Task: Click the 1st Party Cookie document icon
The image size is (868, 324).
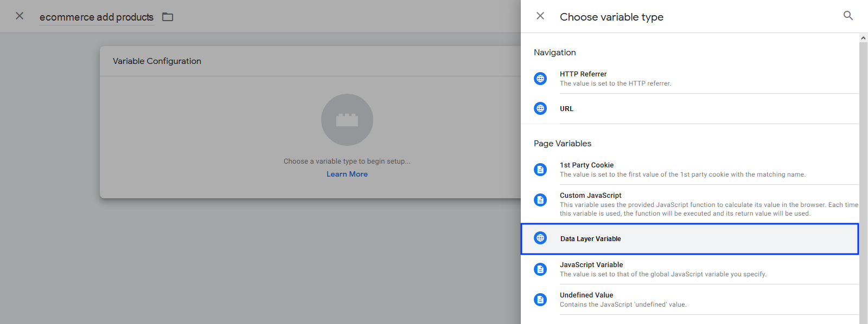Action: pos(540,170)
